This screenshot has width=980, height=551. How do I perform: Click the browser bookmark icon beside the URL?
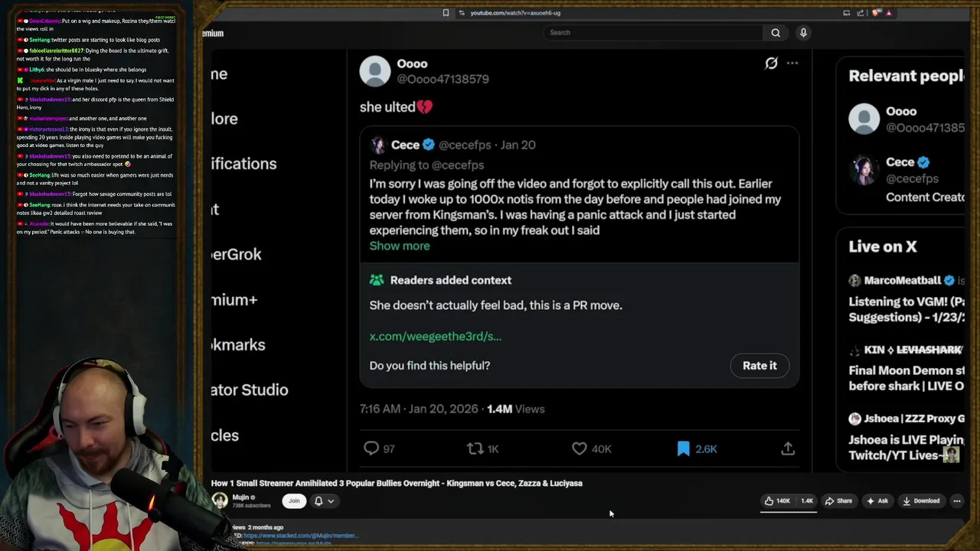(446, 13)
